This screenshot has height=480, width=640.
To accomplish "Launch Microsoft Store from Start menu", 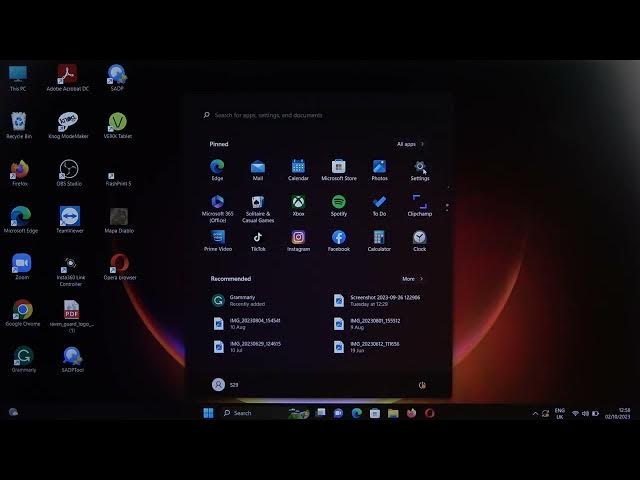I will (339, 170).
